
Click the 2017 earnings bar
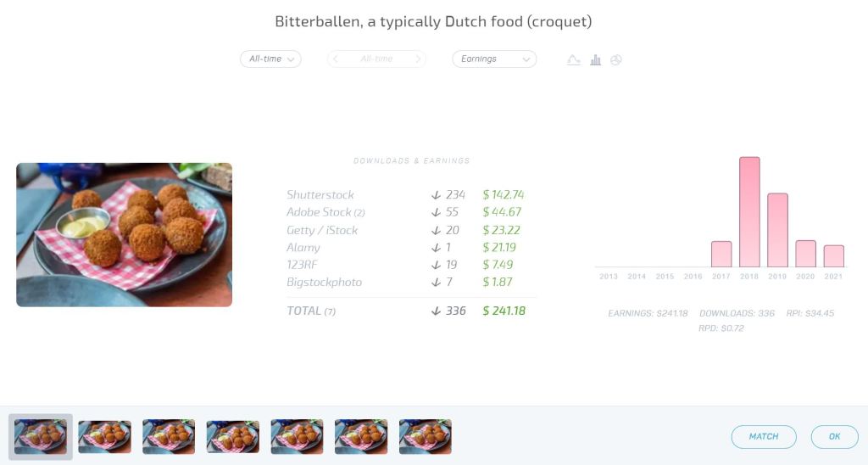coord(721,254)
